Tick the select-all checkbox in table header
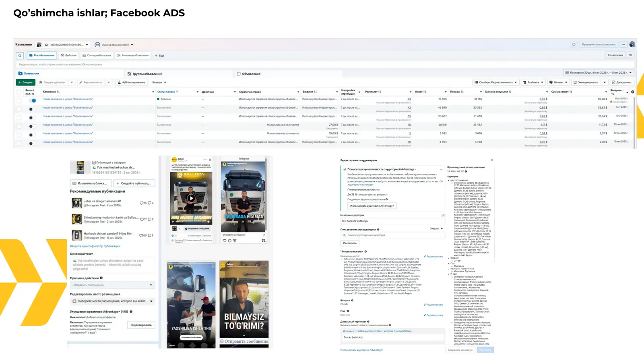This screenshot has height=362, width=644. tap(19, 92)
